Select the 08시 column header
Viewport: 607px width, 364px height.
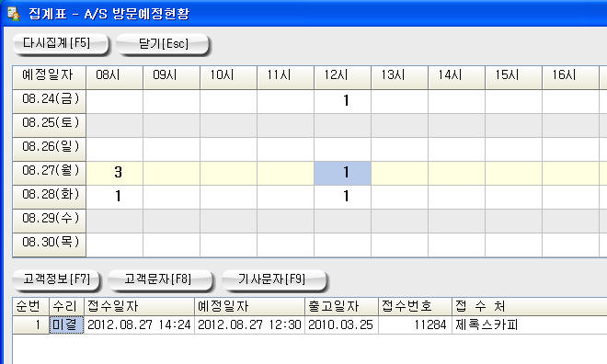114,78
